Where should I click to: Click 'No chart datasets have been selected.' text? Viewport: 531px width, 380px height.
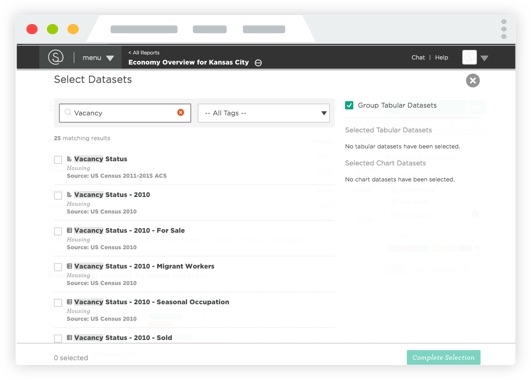pos(400,180)
